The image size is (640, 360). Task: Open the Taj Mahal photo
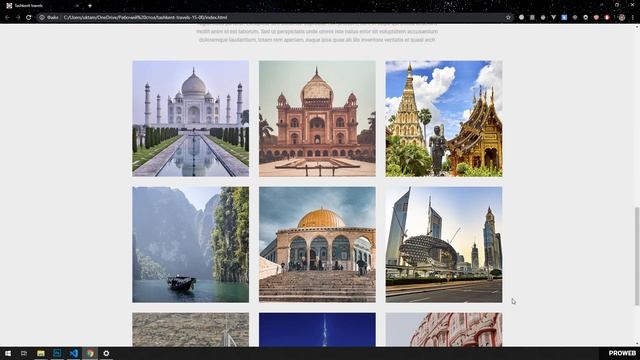(191, 119)
